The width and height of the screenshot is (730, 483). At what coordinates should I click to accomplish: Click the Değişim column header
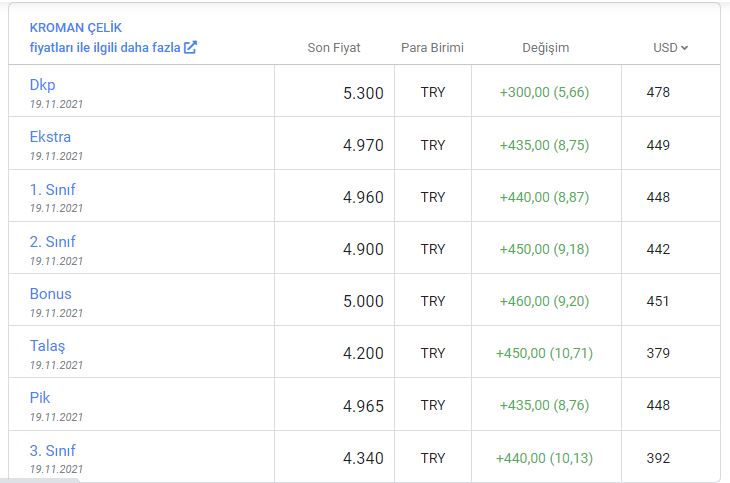point(546,48)
